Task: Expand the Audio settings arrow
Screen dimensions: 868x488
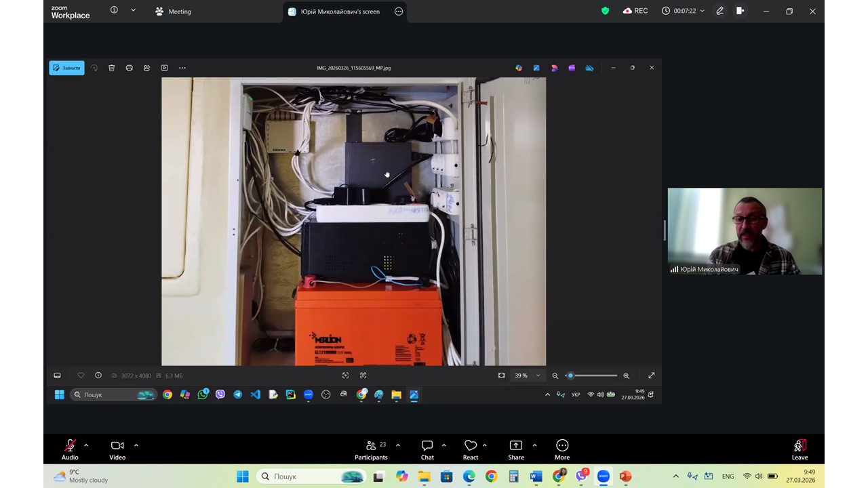Action: [86, 445]
